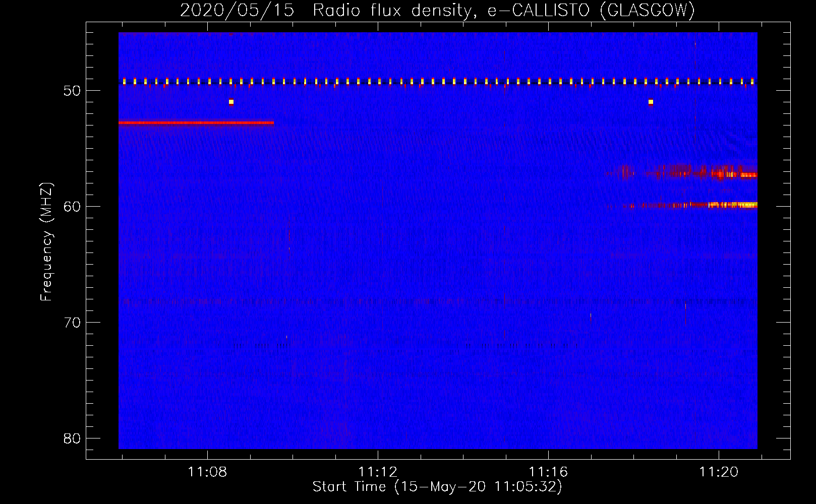Screen dimensions: 816x504
Task: Click the isolated yellow blip near 51 MHz after 11:08
Action: [231, 102]
